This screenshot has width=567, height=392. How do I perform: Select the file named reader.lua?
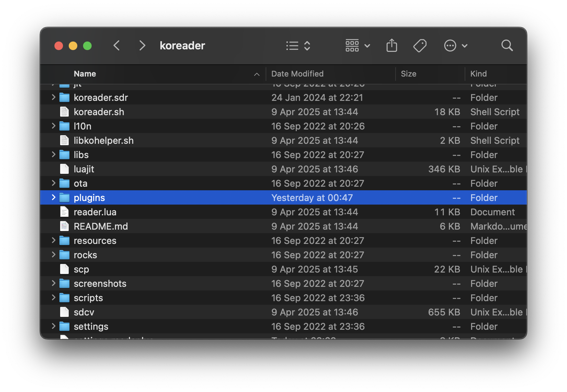(x=95, y=212)
